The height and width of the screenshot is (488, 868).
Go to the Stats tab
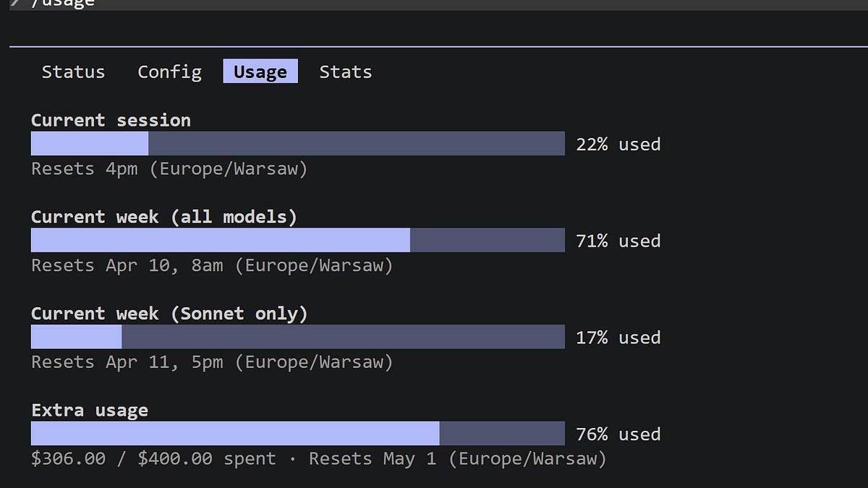[x=346, y=72]
